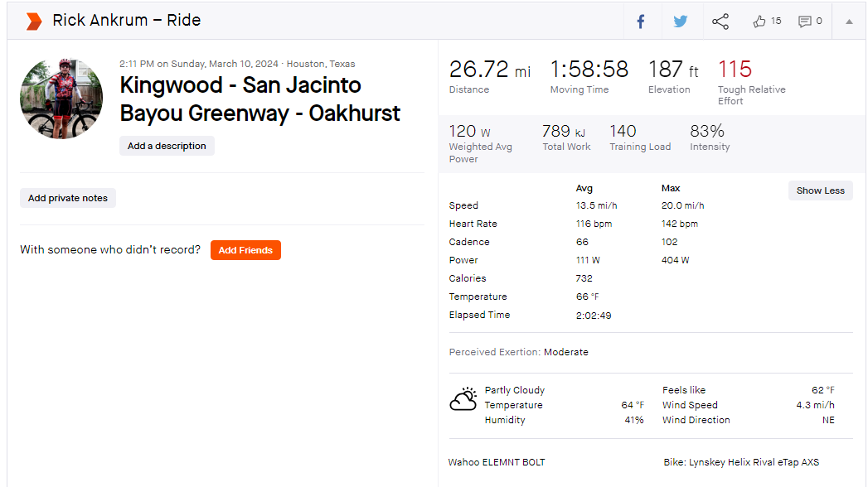Click the 83% Intensity value
This screenshot has width=868, height=487.
(x=707, y=132)
